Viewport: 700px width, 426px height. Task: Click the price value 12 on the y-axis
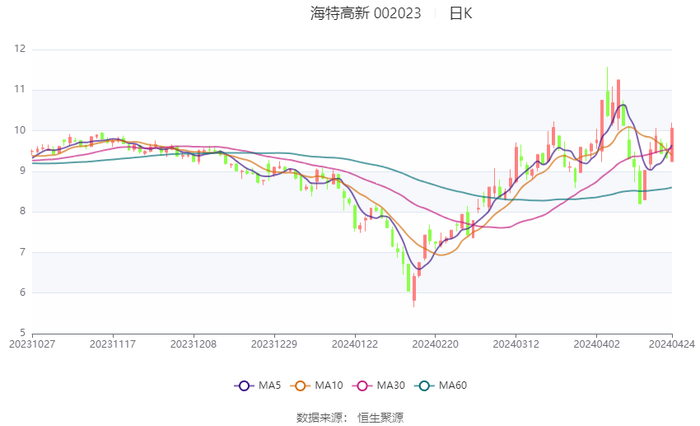19,48
